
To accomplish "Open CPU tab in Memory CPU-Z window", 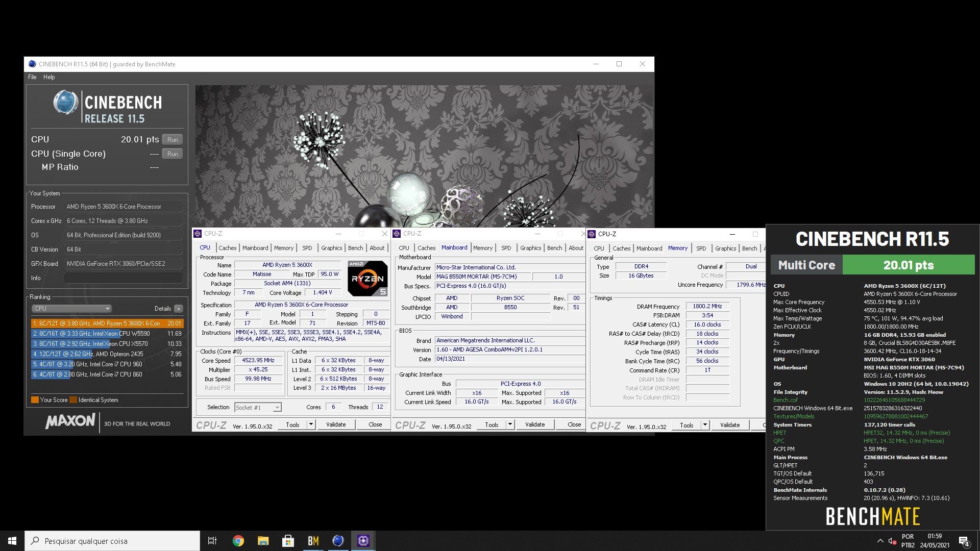I will tap(599, 248).
